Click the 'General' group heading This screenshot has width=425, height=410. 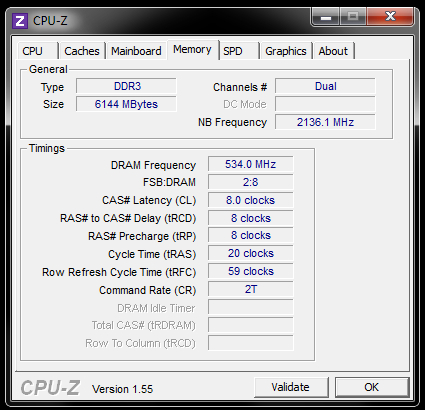point(48,69)
